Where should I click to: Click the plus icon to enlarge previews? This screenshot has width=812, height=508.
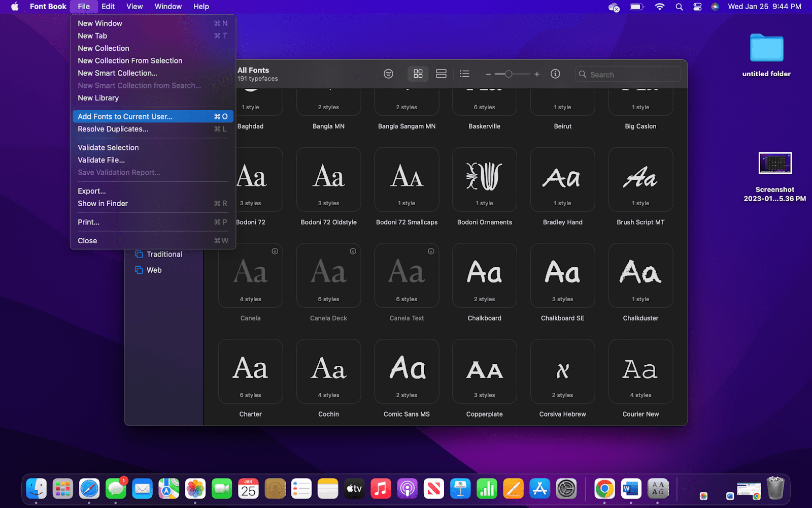click(x=537, y=74)
